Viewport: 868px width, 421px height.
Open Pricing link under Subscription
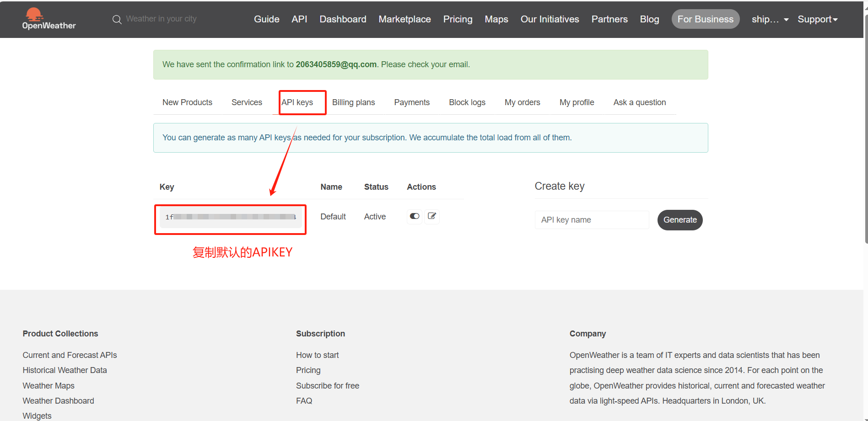[308, 370]
